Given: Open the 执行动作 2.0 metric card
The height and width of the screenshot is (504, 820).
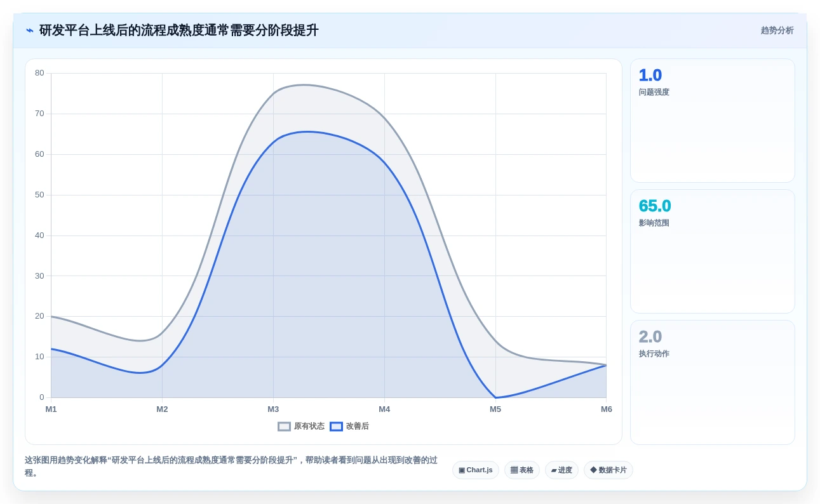Looking at the screenshot, I should (712, 382).
